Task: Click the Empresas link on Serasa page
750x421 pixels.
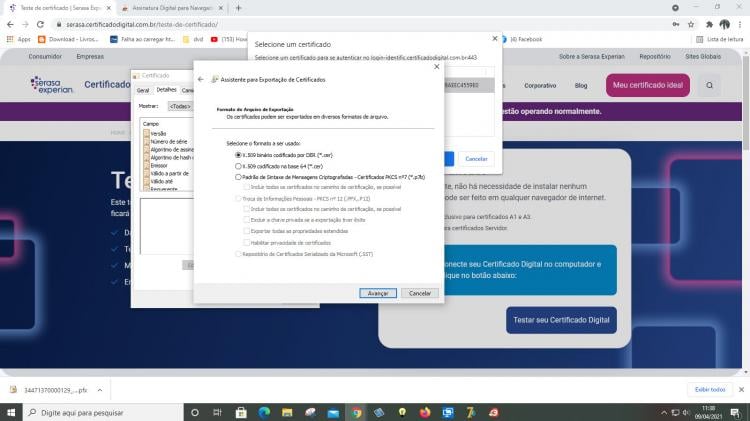Action: 90,56
